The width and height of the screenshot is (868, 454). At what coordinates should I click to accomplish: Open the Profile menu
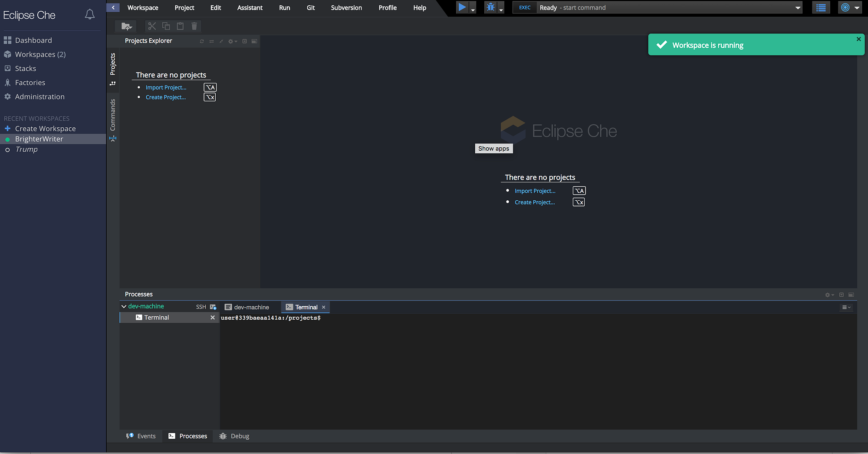[x=388, y=8]
